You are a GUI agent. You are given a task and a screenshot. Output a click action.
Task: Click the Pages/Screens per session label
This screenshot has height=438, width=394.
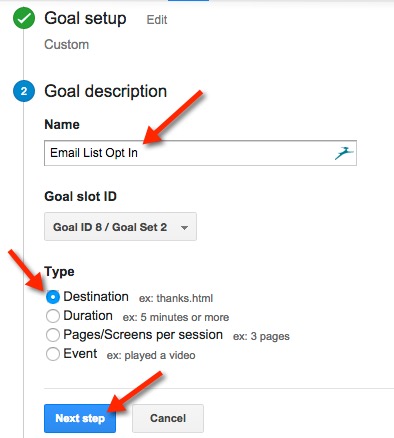click(143, 335)
